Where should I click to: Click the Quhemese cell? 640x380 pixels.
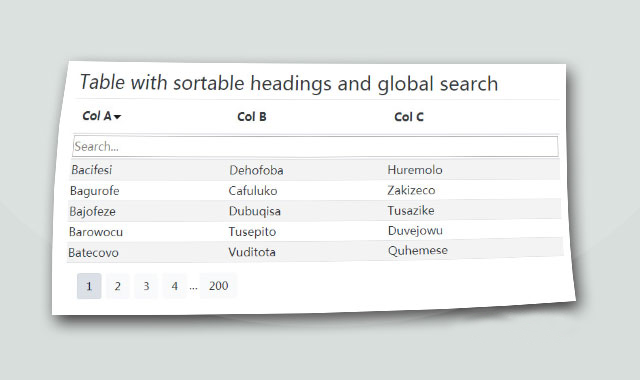(418, 250)
